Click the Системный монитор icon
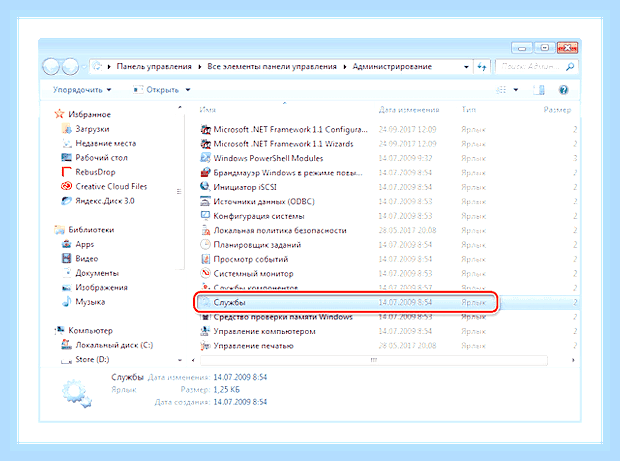Viewport: 620px width, 461px height. pyautogui.click(x=205, y=273)
